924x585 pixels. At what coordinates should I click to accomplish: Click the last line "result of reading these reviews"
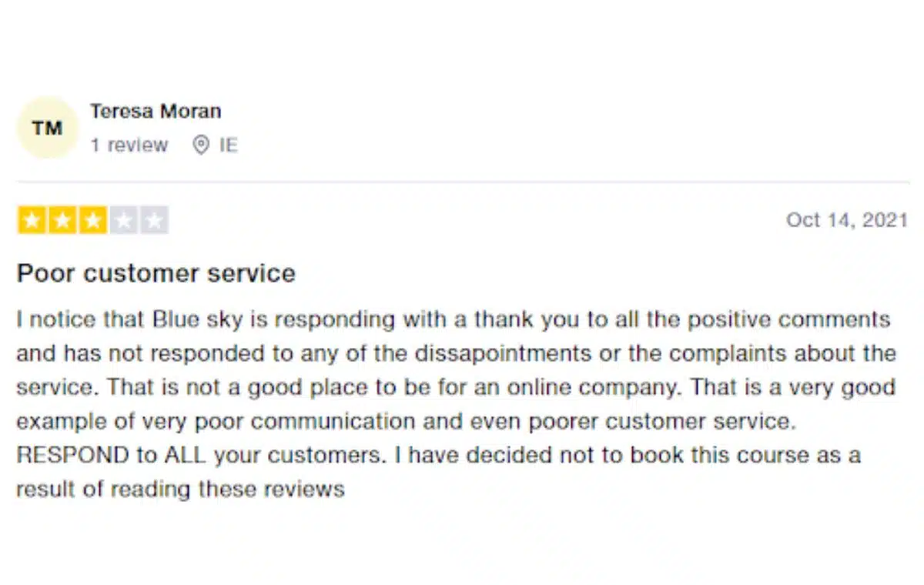click(x=180, y=489)
